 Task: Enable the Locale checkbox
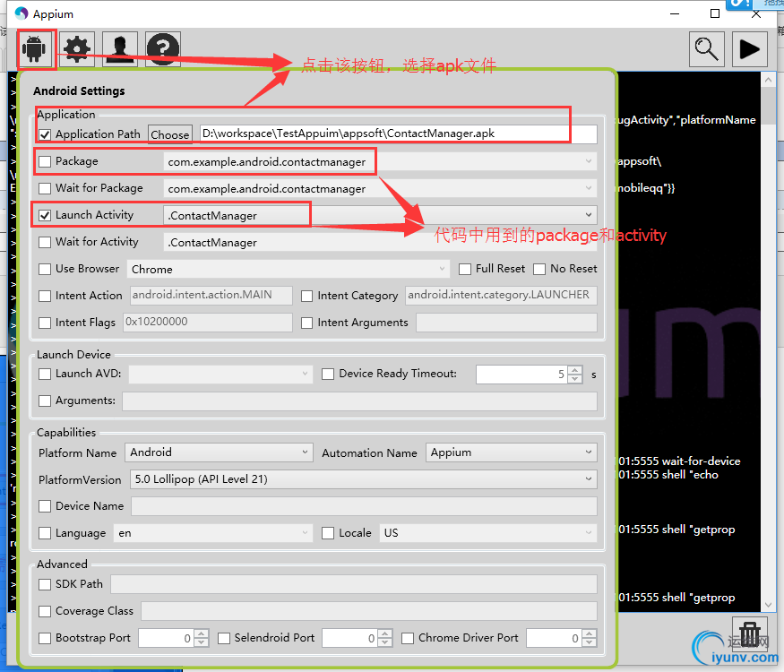point(328,533)
